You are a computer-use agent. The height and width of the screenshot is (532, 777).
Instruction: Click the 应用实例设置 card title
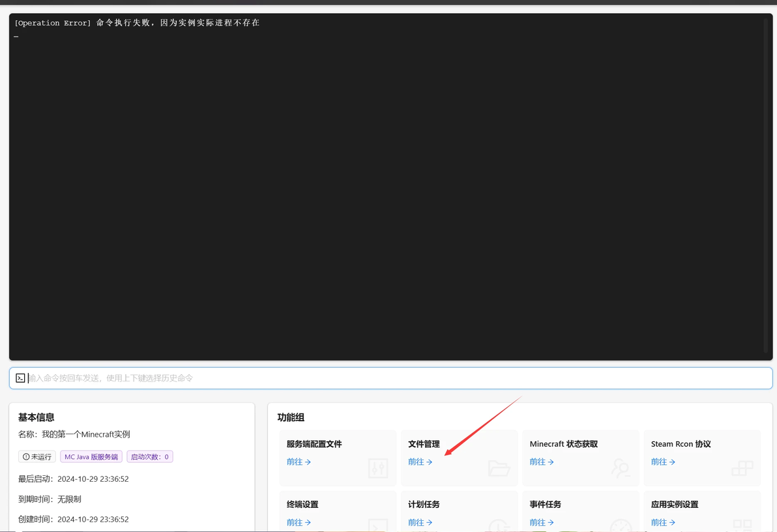coord(675,504)
